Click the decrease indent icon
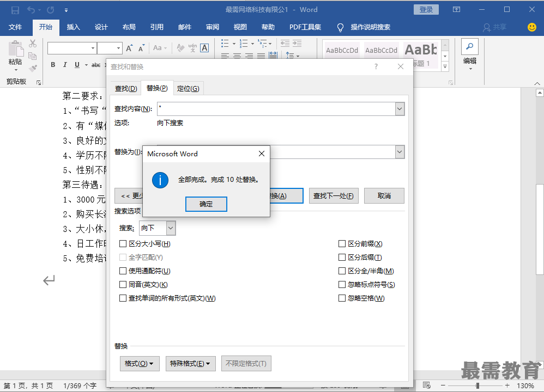This screenshot has width=544, height=392. 285,44
